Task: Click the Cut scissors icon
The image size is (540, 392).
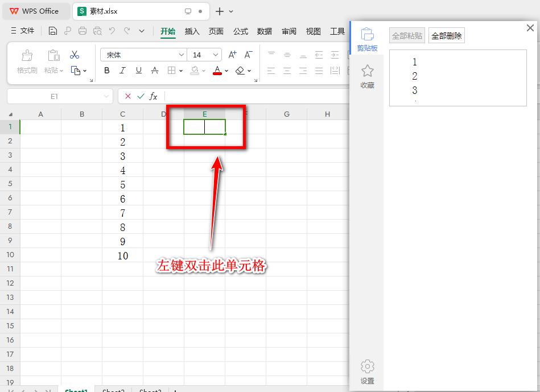Action: click(x=75, y=55)
